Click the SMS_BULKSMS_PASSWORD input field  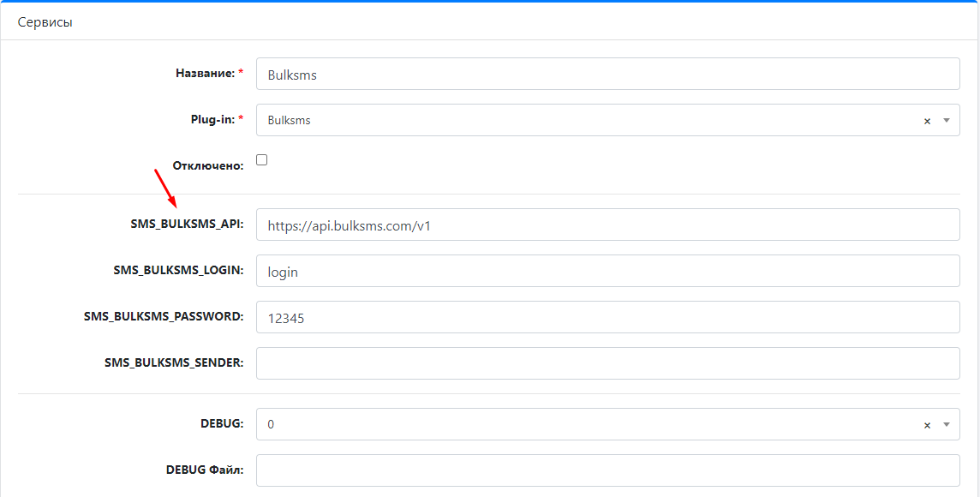tap(607, 317)
